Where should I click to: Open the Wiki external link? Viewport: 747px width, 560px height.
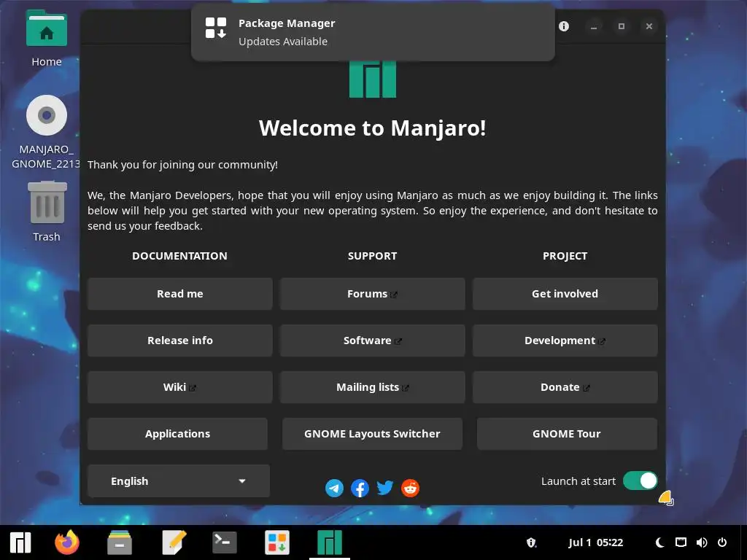tap(180, 387)
